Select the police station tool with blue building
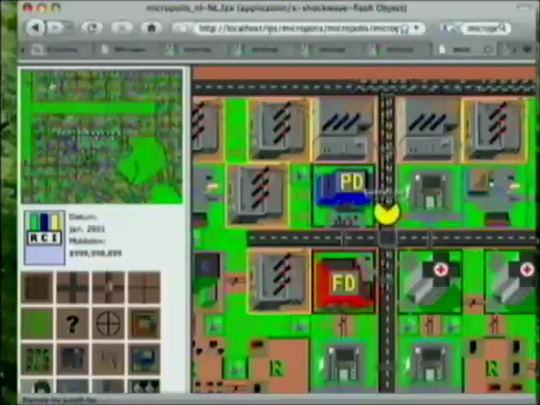 click(x=144, y=360)
